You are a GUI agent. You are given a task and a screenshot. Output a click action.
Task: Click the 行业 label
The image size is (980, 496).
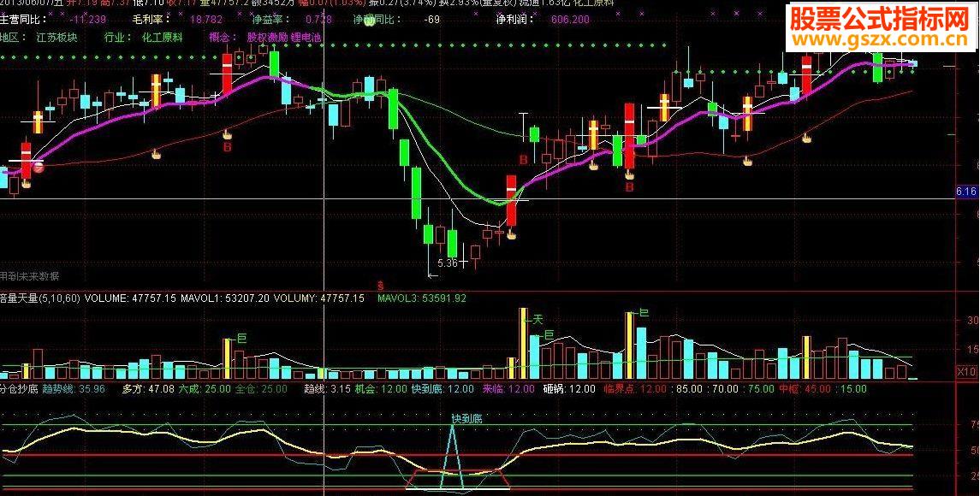click(x=118, y=38)
